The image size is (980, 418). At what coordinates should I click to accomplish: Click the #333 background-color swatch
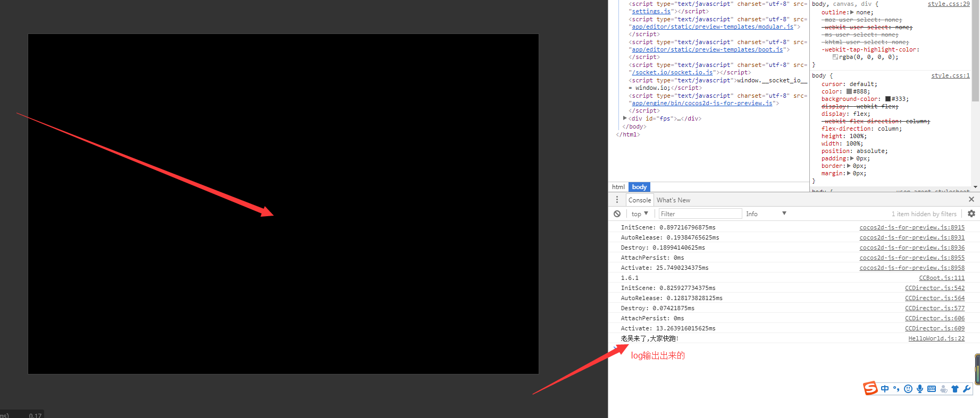888,99
